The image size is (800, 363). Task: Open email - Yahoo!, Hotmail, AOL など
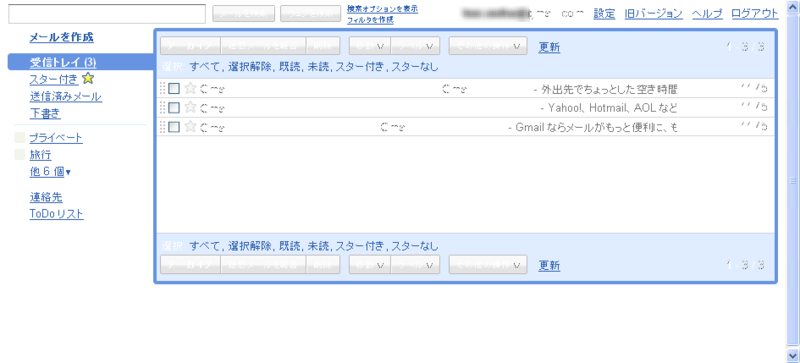466,108
